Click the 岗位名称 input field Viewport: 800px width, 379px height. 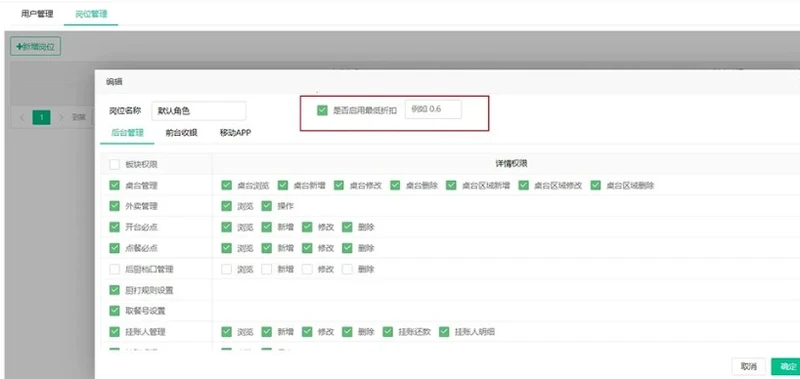199,111
